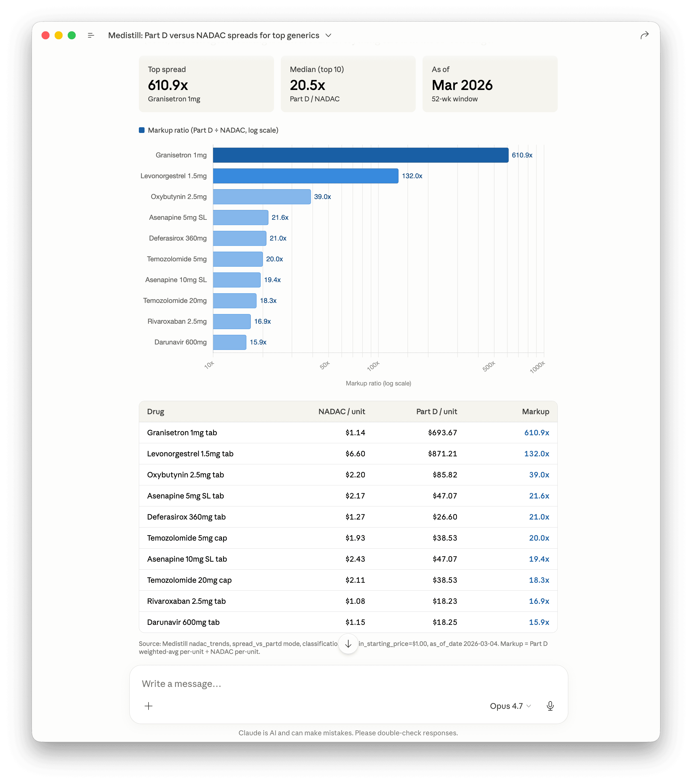
Task: Click the As of Mar 2026 card
Action: click(x=490, y=84)
